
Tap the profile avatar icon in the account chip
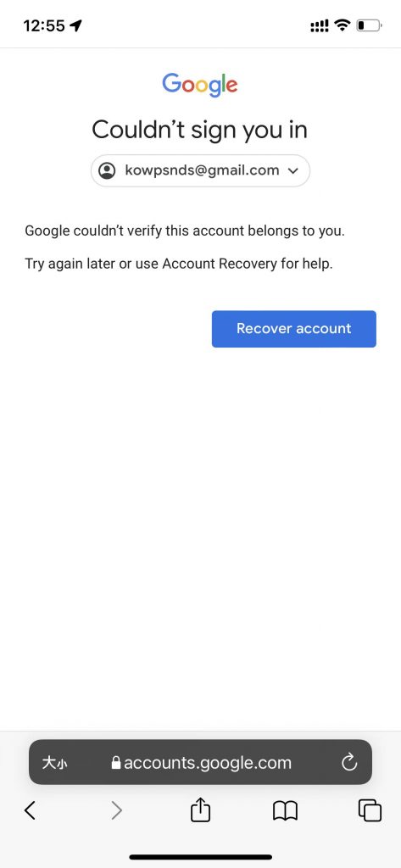pos(107,170)
